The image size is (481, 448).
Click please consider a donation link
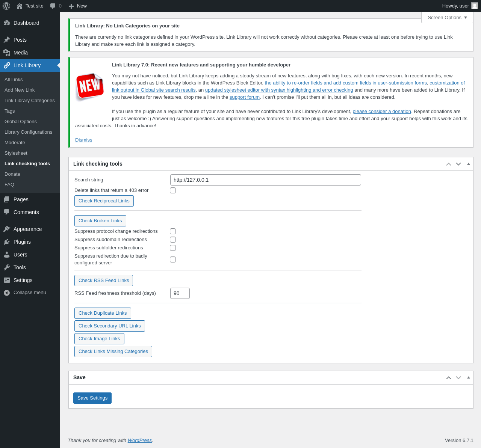[x=382, y=112]
